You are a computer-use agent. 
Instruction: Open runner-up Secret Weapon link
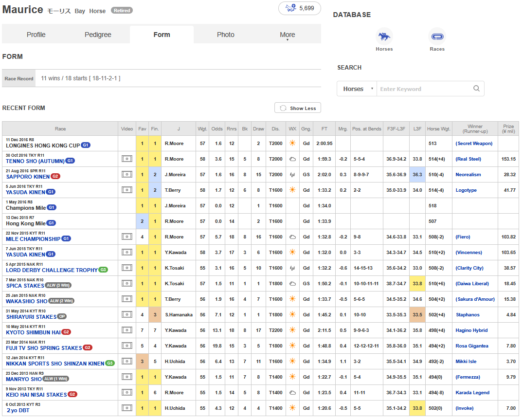click(x=474, y=143)
